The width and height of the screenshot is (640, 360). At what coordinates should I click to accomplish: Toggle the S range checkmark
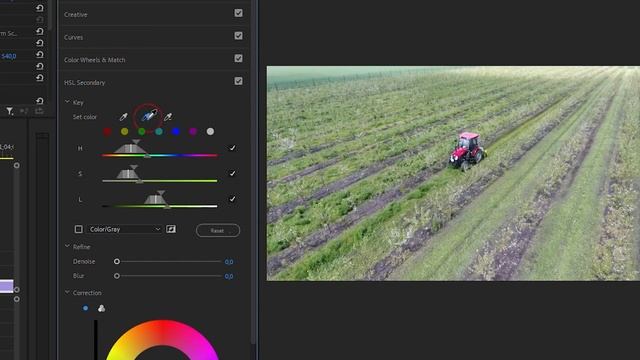[232, 173]
